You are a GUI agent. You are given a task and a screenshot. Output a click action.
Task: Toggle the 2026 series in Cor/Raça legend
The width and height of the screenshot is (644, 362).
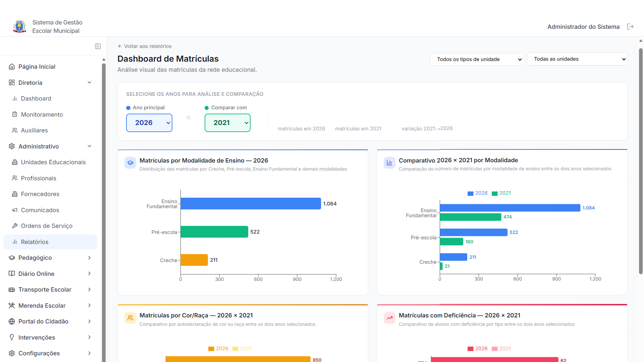click(218, 349)
